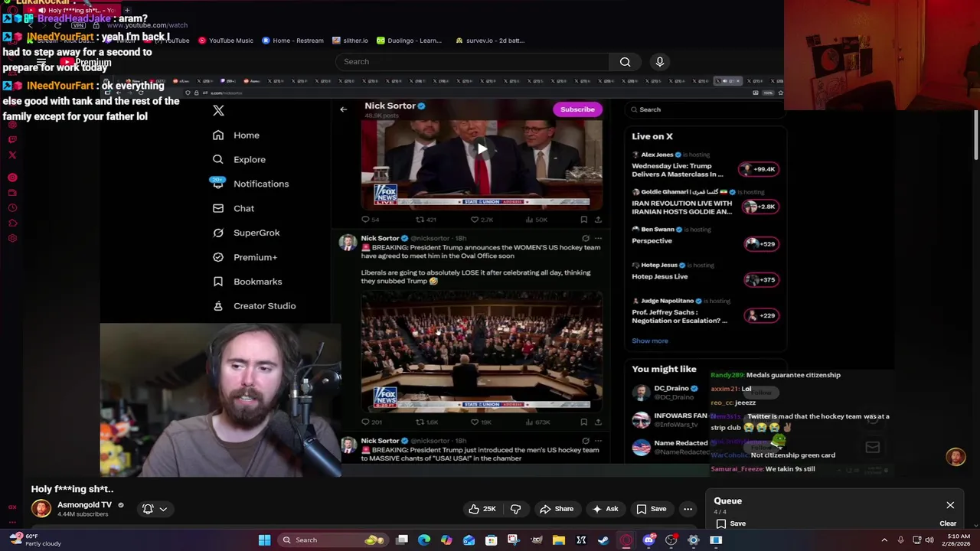Screen dimensions: 980x551
Task: Open the survev.io bookmark
Action: (490, 41)
